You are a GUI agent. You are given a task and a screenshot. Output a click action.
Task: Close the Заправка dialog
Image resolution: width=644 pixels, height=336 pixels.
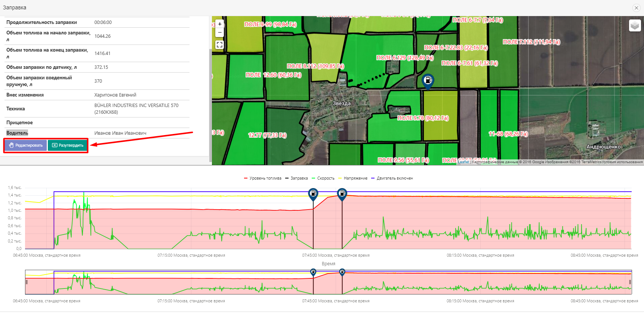tap(636, 8)
